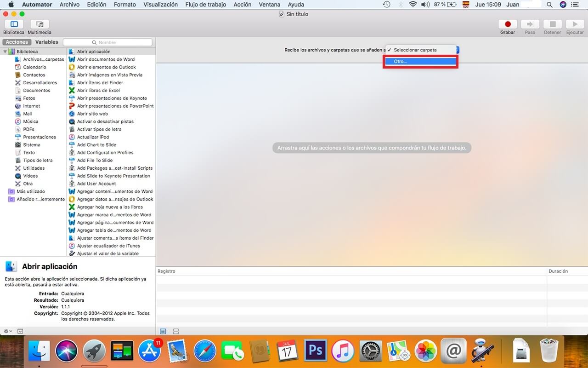Open the Archivo menu
The width and height of the screenshot is (588, 368).
tap(69, 5)
